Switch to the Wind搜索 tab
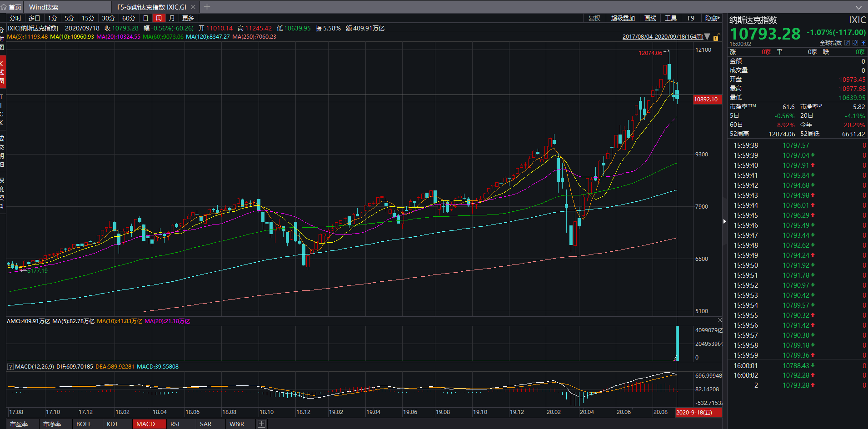The width and height of the screenshot is (868, 429). [x=44, y=7]
